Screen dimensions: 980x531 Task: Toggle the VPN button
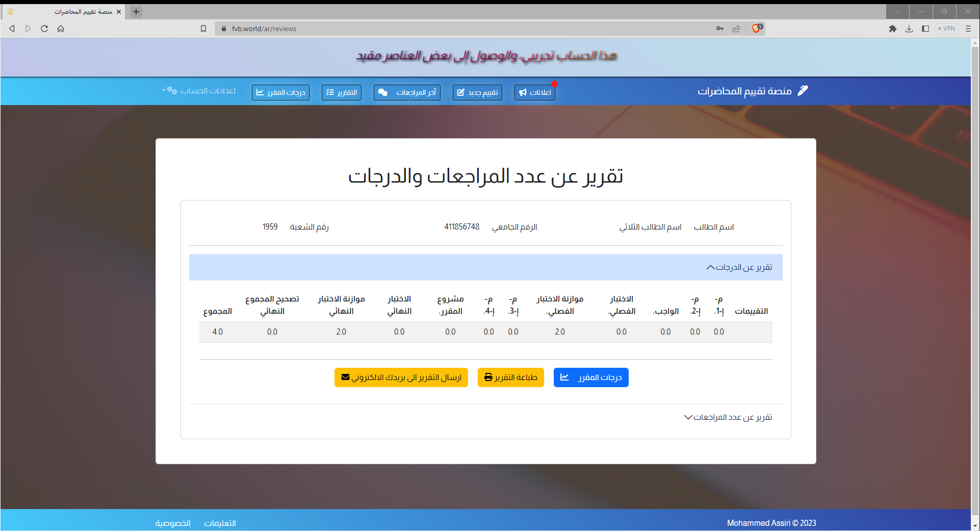click(946, 29)
